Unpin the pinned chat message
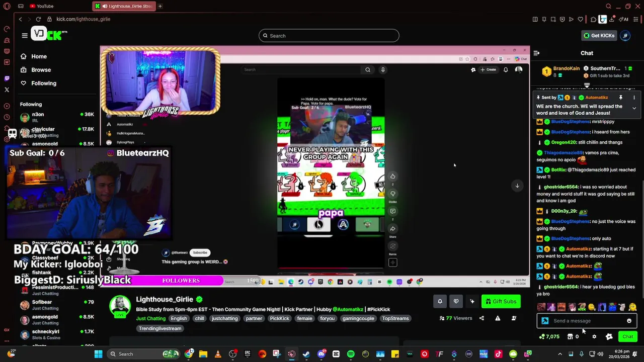 pyautogui.click(x=621, y=98)
